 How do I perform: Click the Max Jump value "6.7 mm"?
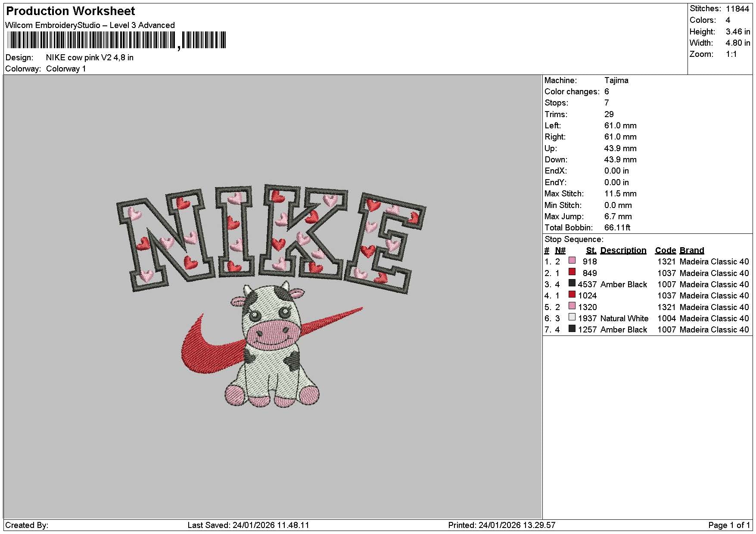618,216
